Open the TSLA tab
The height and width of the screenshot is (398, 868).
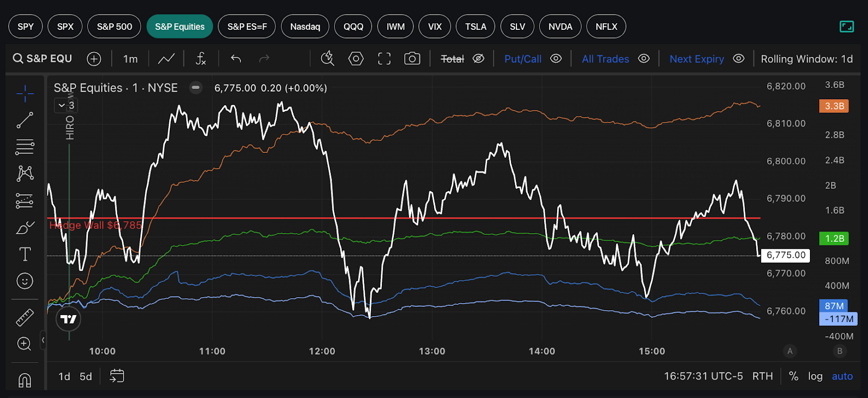(475, 27)
